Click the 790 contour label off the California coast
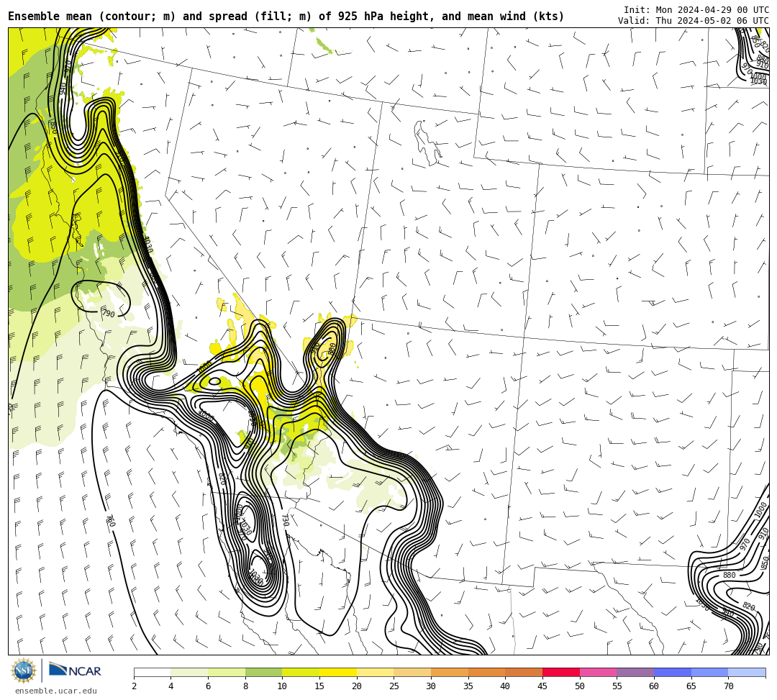The width and height of the screenshot is (777, 700). pos(108,314)
